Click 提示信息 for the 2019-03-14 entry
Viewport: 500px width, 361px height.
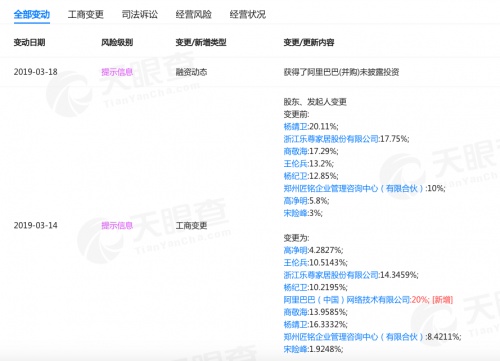pos(117,226)
